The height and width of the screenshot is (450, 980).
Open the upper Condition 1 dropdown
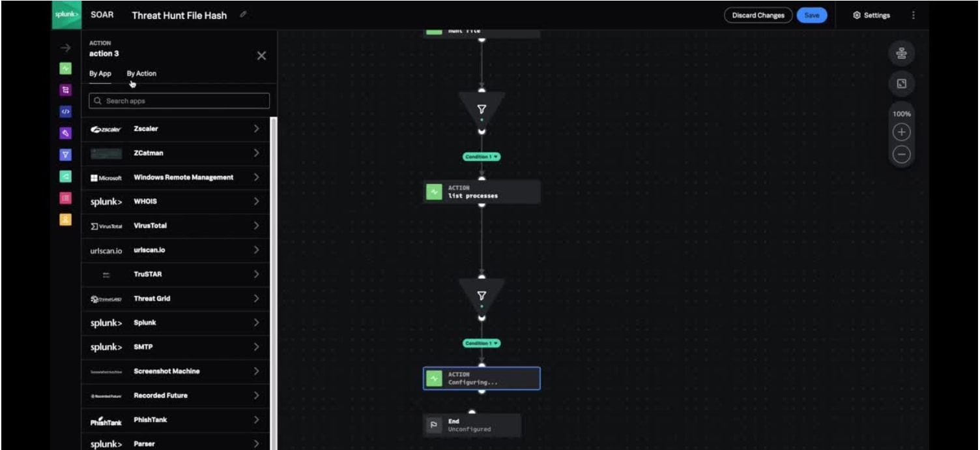point(482,157)
